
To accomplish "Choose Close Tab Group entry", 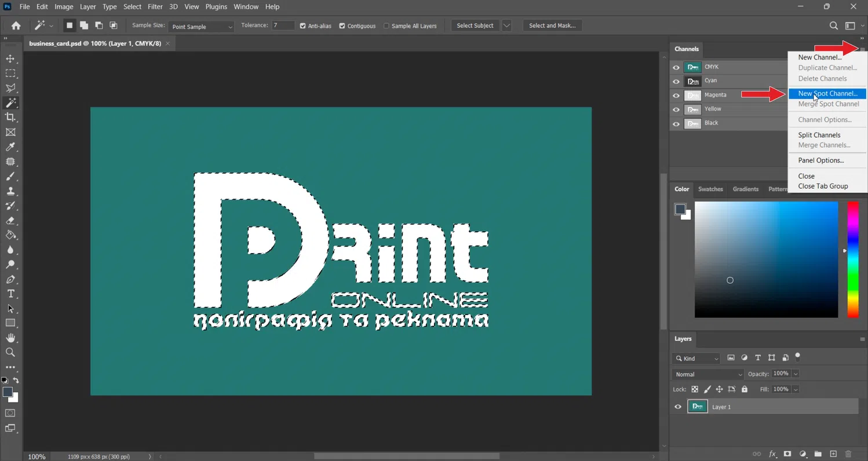I will click(x=823, y=186).
